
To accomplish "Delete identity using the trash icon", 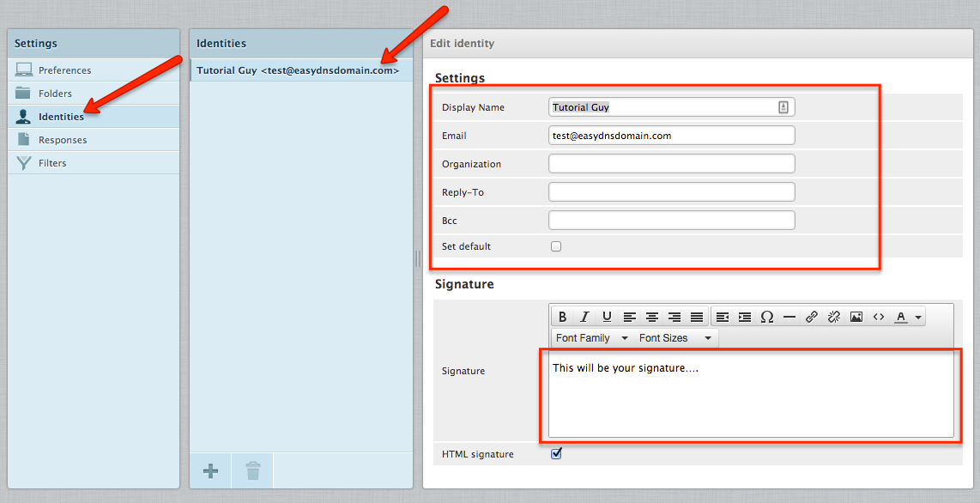I will coord(252,470).
